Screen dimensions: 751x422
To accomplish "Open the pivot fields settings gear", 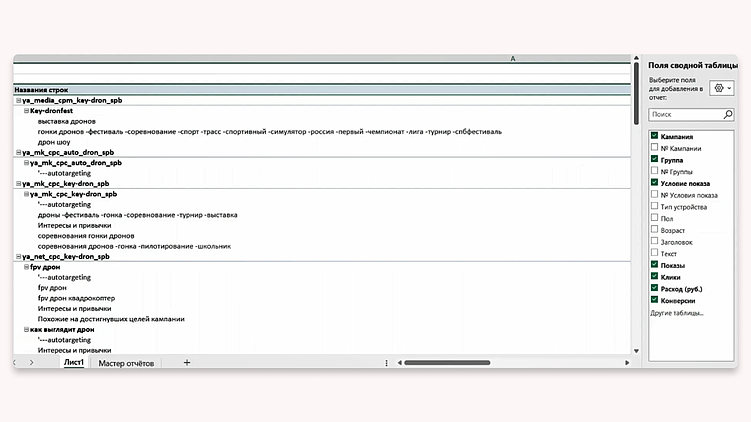I will pos(722,88).
